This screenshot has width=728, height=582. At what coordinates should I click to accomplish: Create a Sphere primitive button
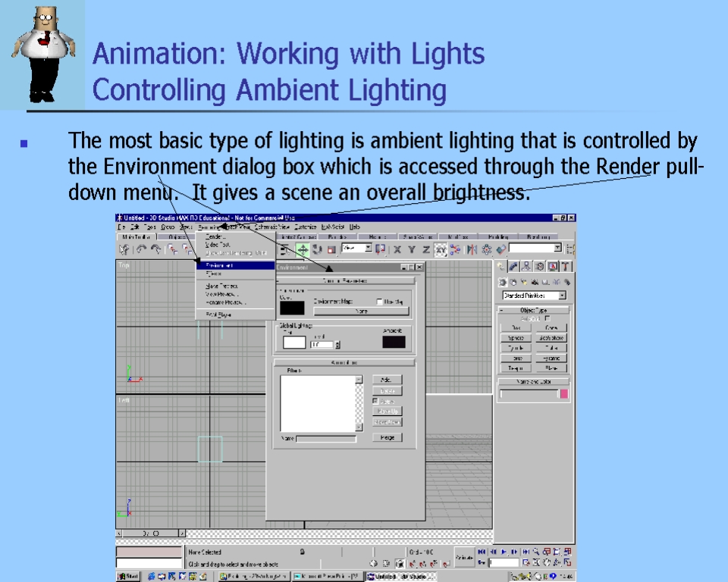click(516, 338)
